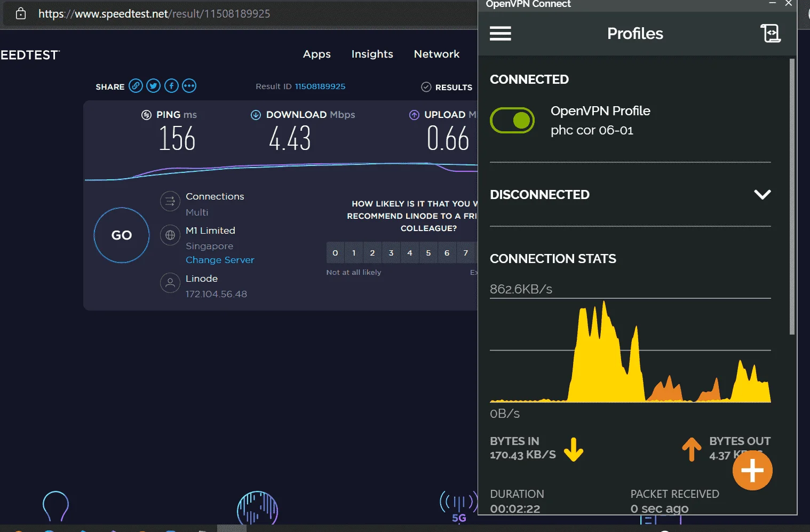This screenshot has width=810, height=532.
Task: Click the "OpenVPN Profile" name
Action: point(600,111)
